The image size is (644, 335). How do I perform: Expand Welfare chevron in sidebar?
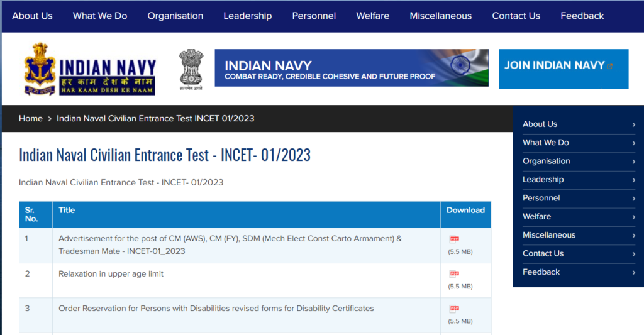click(x=634, y=217)
